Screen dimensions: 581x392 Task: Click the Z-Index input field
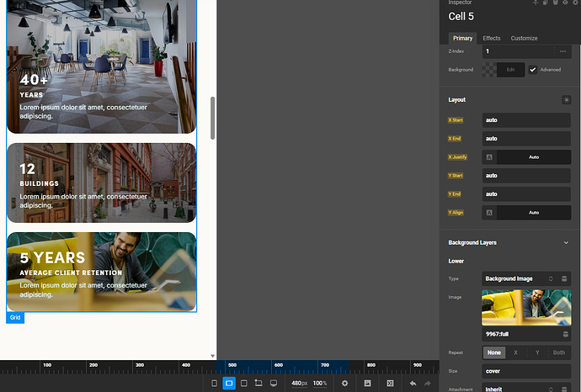pos(519,51)
